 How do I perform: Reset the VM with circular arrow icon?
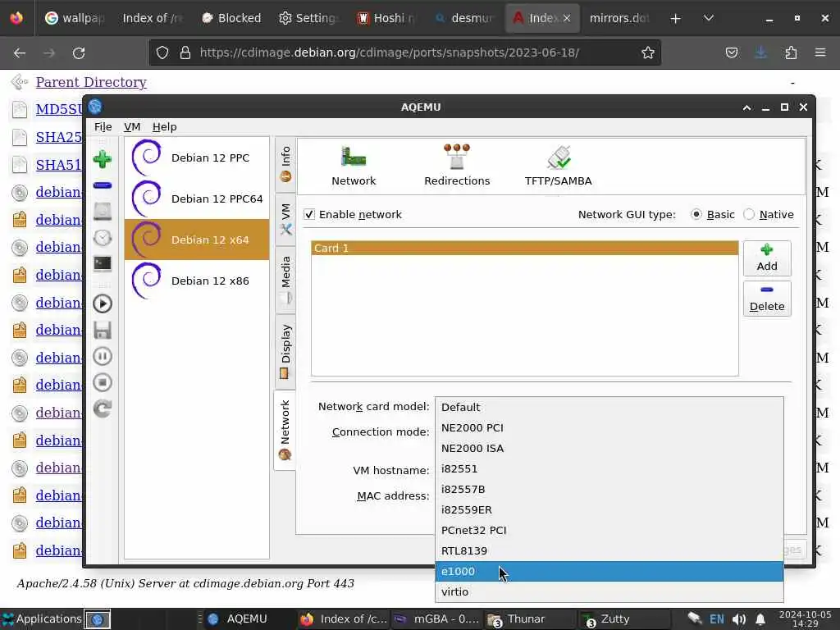point(103,409)
